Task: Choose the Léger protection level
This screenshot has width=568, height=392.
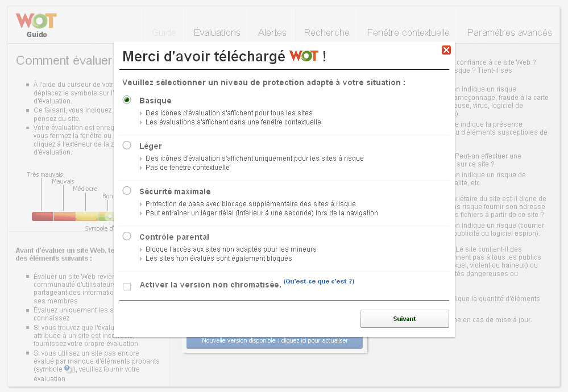Action: click(127, 145)
